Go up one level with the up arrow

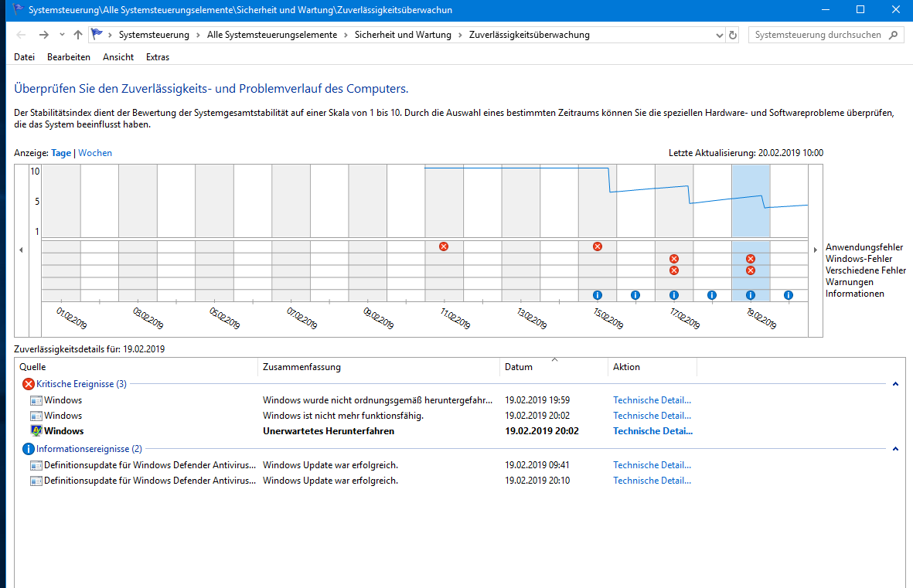(78, 35)
